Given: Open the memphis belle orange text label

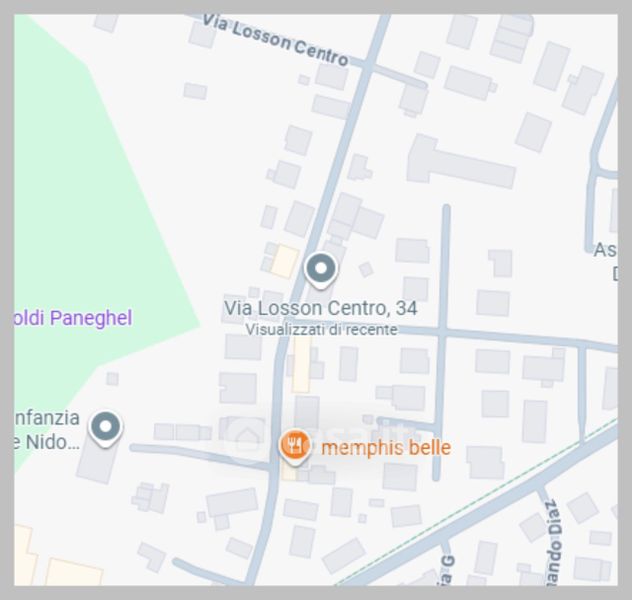Looking at the screenshot, I should tap(386, 448).
